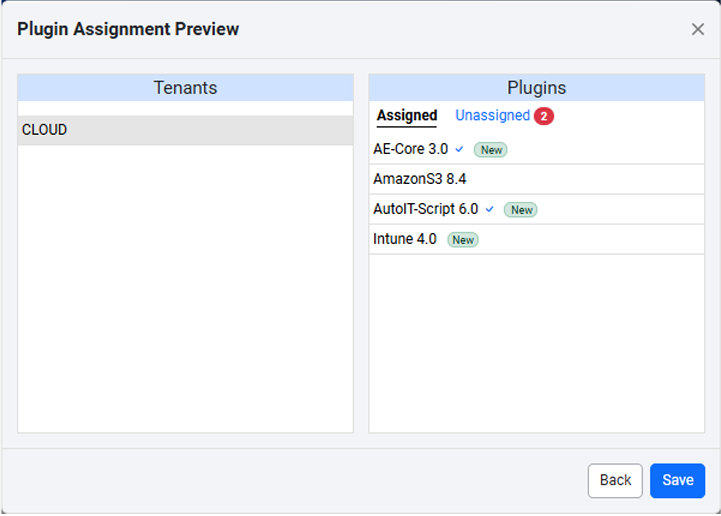Image resolution: width=721 pixels, height=516 pixels.
Task: Click the Tenants column header
Action: [185, 88]
